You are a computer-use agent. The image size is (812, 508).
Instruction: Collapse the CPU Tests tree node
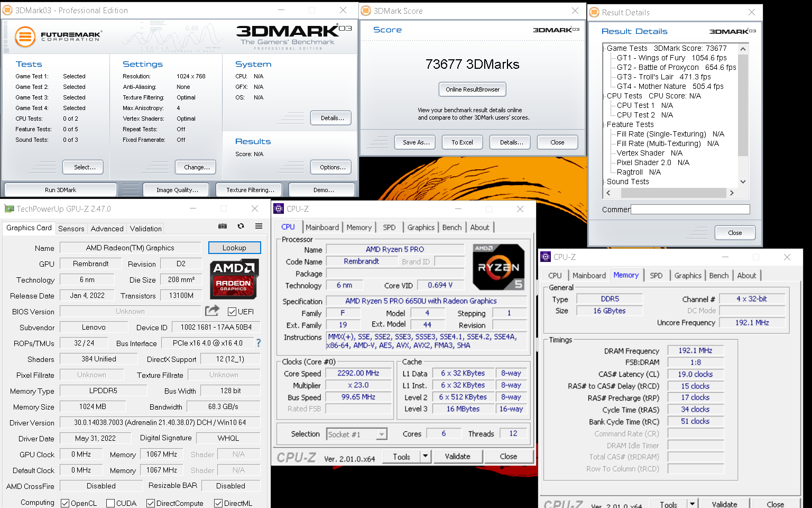click(604, 96)
